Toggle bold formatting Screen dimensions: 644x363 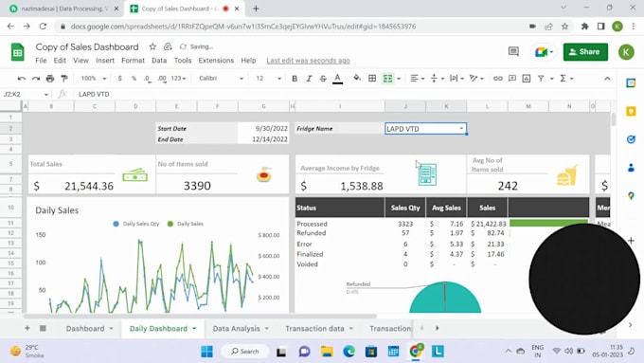pyautogui.click(x=295, y=78)
